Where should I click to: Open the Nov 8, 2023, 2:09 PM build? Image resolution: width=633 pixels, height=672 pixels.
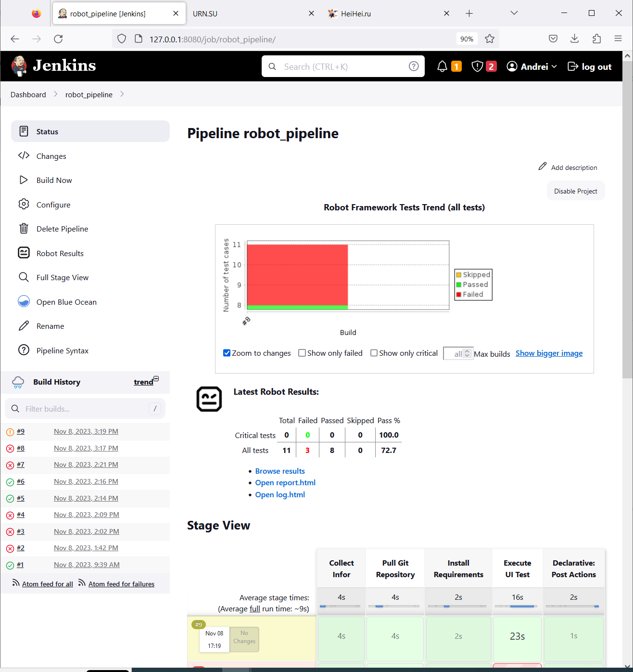point(87,515)
